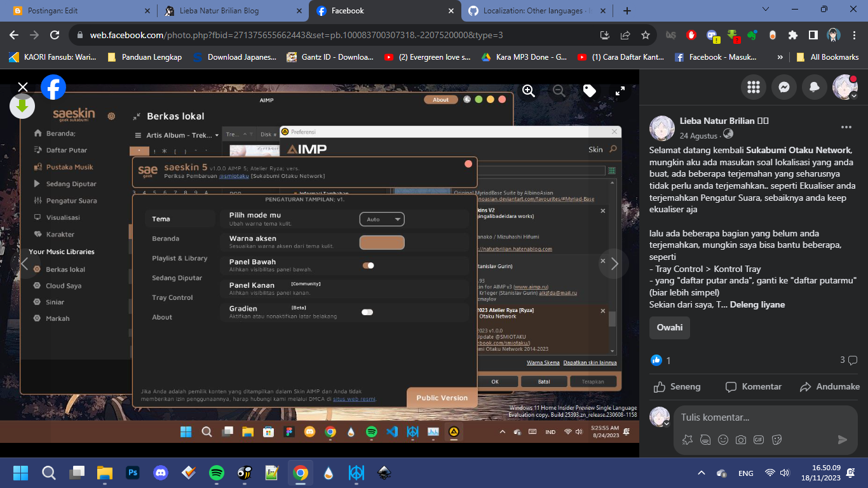Send the comment with the arrow icon

tap(843, 440)
